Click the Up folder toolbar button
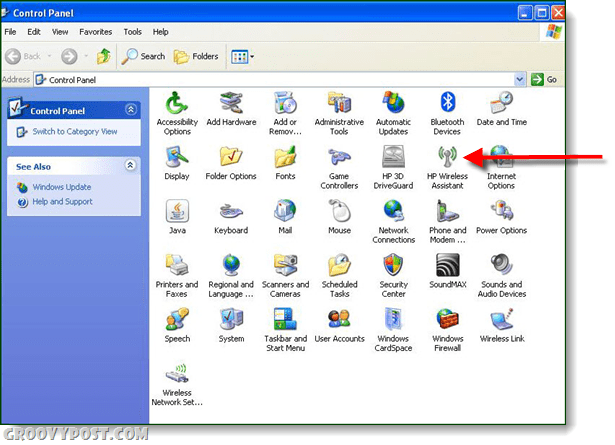The image size is (615, 445). (x=104, y=56)
